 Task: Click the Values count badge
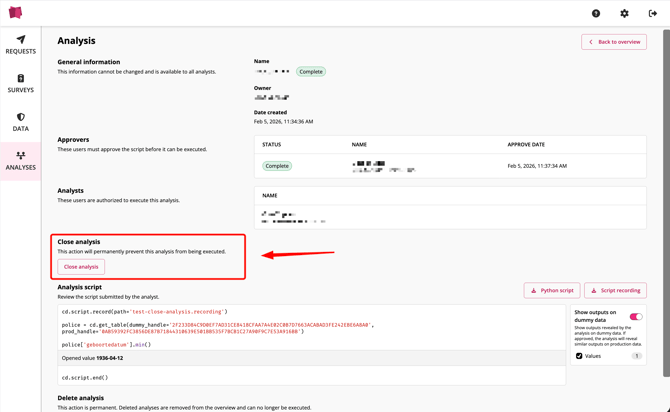click(636, 356)
